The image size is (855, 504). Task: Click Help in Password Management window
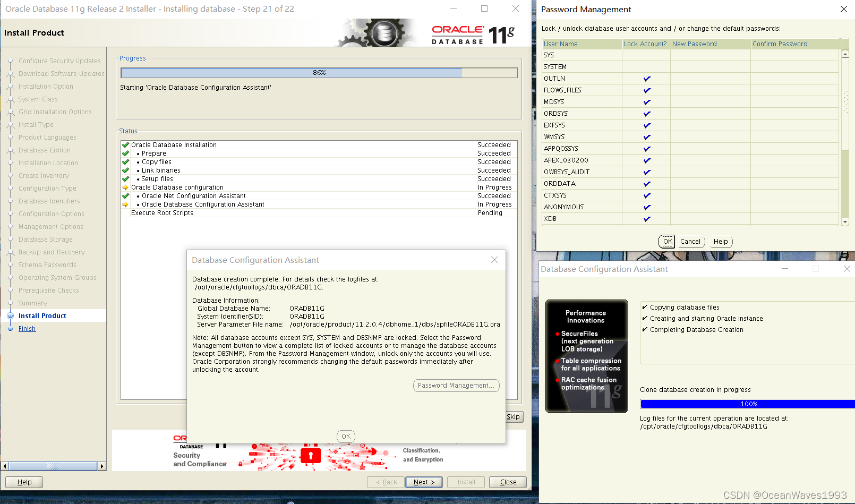pos(721,242)
